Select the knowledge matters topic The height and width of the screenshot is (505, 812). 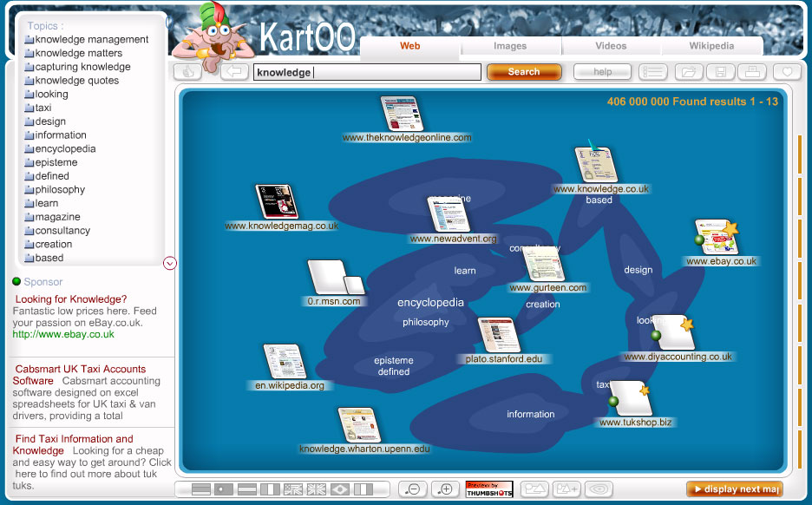coord(79,53)
